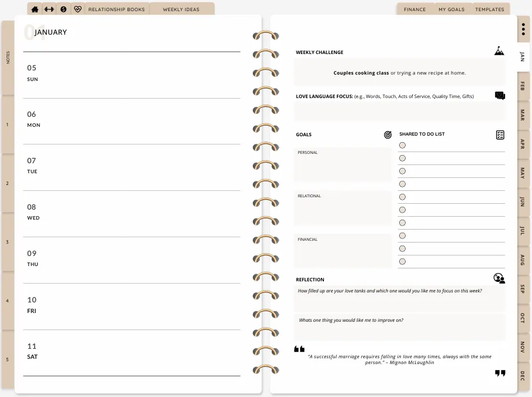Viewport: 532px width, 397px height.
Task: Click the 06 MON day section
Action: pyautogui.click(x=132, y=122)
